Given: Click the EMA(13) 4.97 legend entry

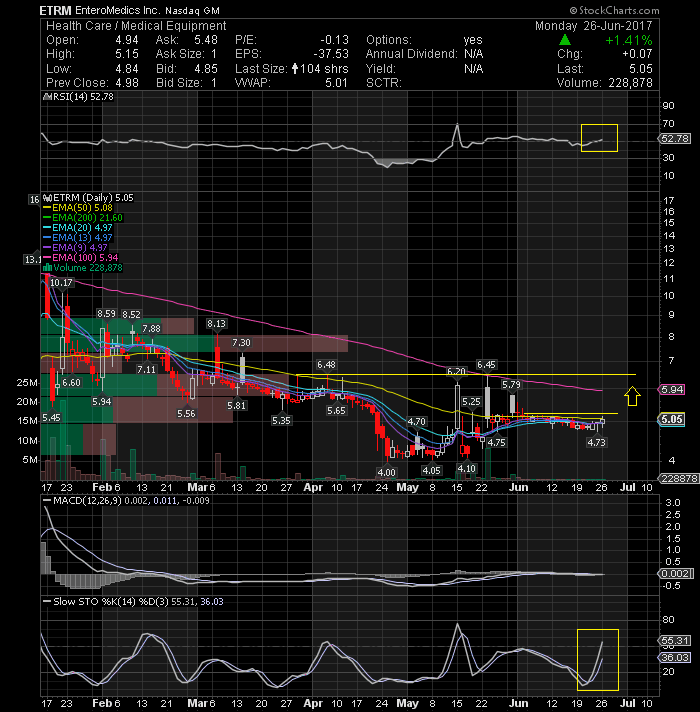Looking at the screenshot, I should click(x=77, y=237).
